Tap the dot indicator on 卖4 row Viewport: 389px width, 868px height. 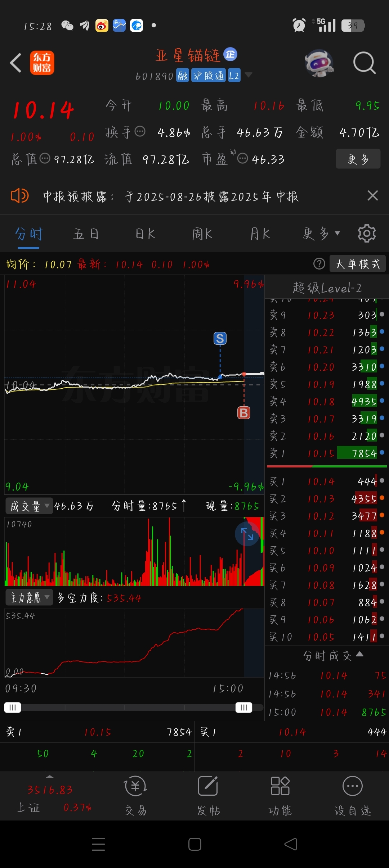[382, 400]
